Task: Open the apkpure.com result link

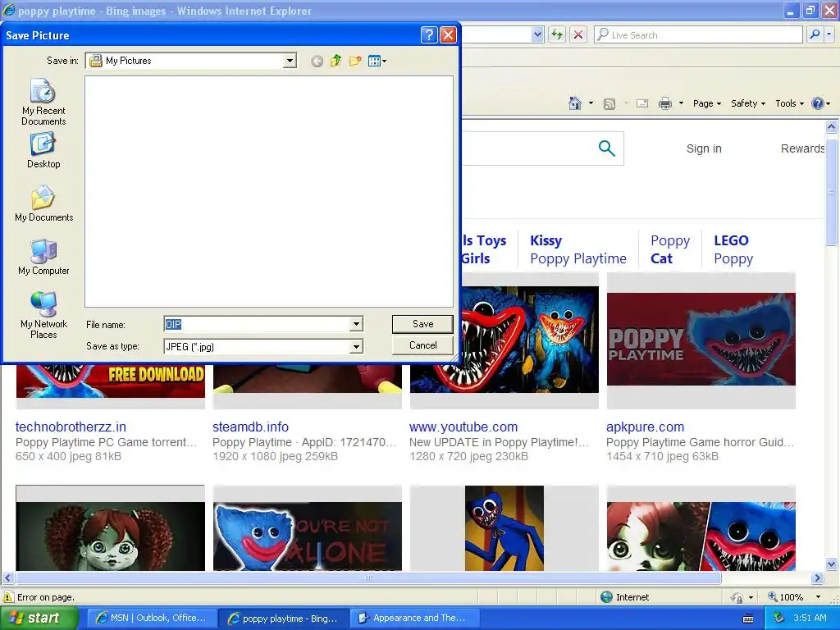Action: point(645,427)
